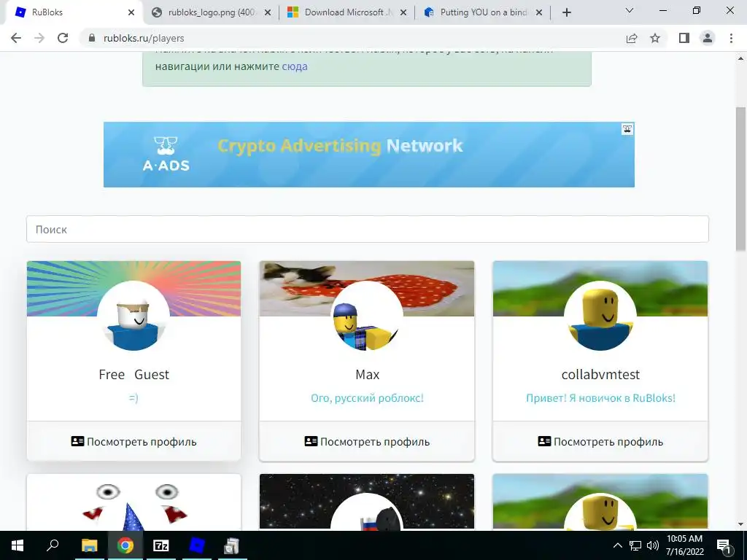Close the RuBloks tab
The height and width of the screenshot is (560, 747).
[x=131, y=12]
